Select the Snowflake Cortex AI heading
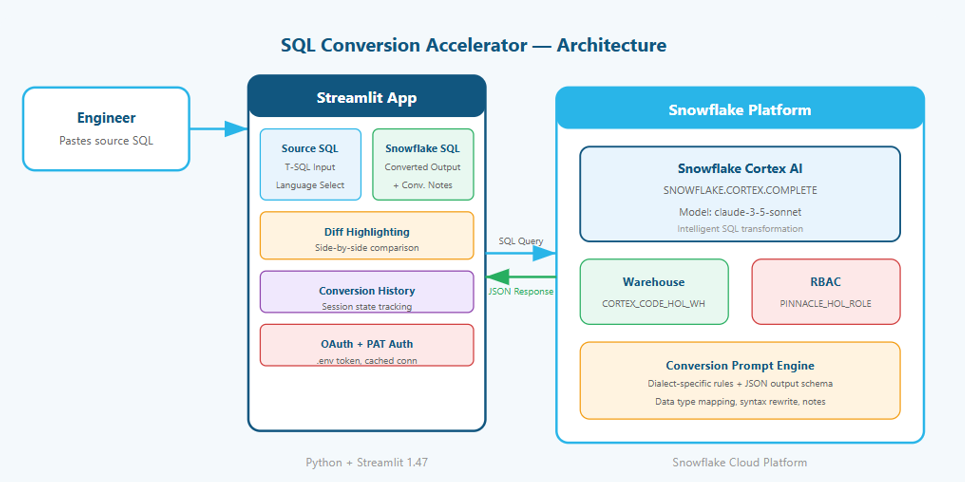Screen dimensions: 965x482 pos(740,168)
